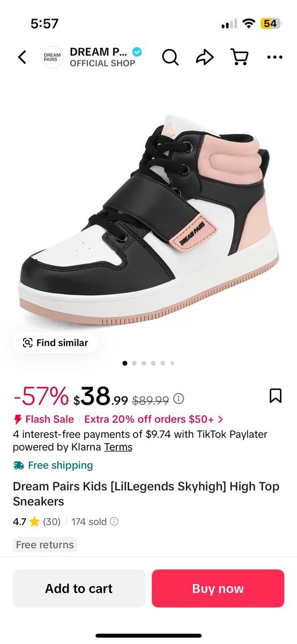Tap the share arrow icon
The image size is (297, 644).
(205, 57)
